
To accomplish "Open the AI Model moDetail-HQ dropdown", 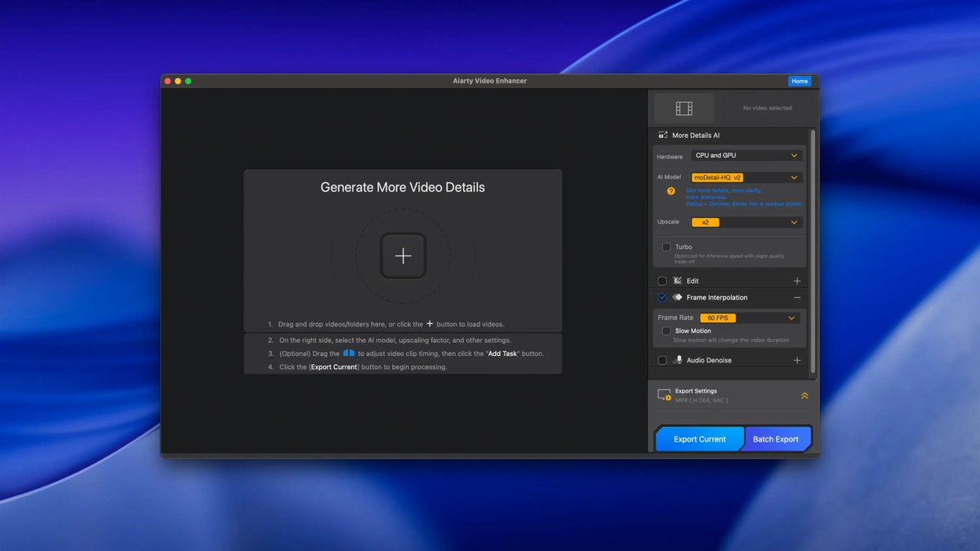I will tap(746, 176).
